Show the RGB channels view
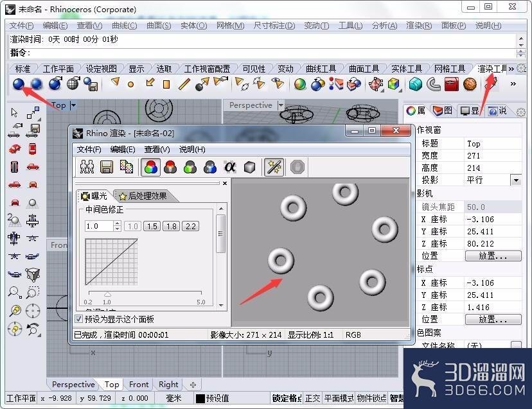Screen dimensions: 532x409 (150, 167)
